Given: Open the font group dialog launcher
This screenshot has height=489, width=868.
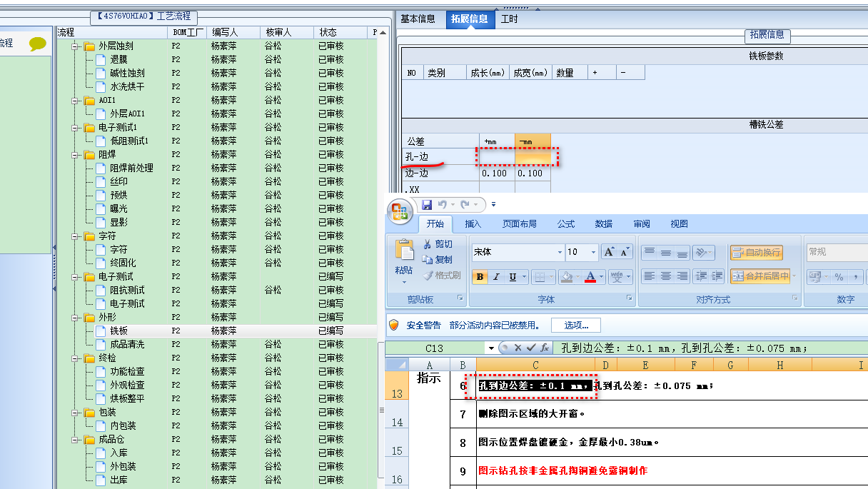Looking at the screenshot, I should [630, 298].
